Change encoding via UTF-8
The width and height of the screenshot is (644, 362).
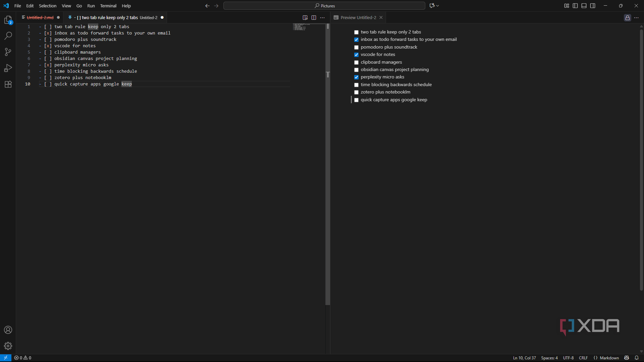tap(568, 358)
